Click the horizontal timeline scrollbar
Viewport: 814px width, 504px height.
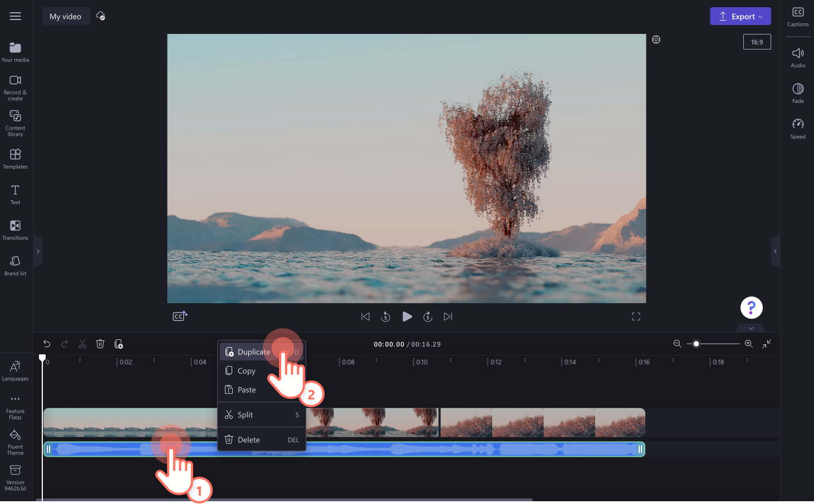[284, 500]
